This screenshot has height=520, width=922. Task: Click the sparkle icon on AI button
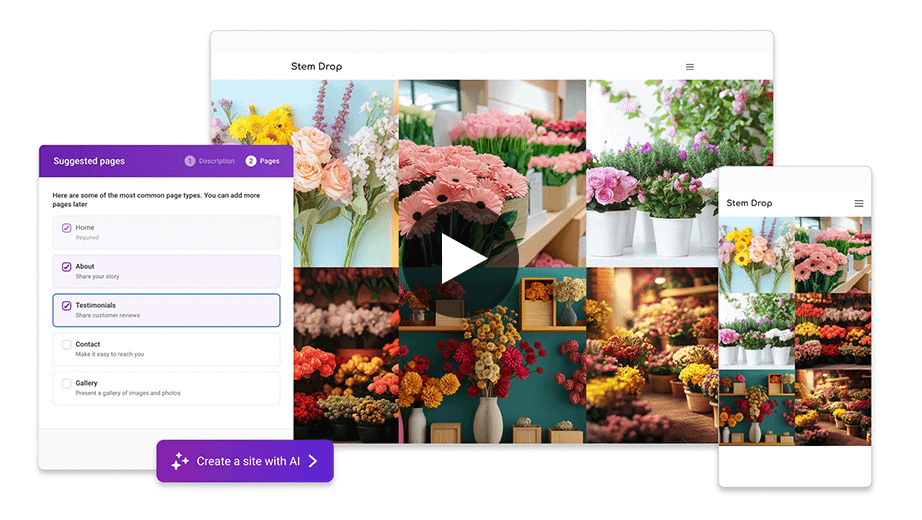tap(180, 461)
